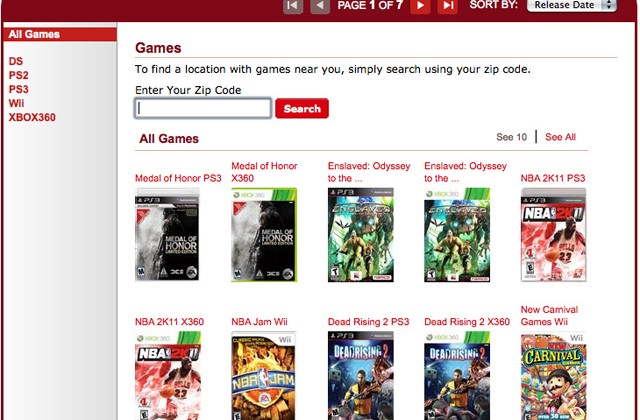This screenshot has height=420, width=640.
Task: Click the red Search button
Action: 302,109
